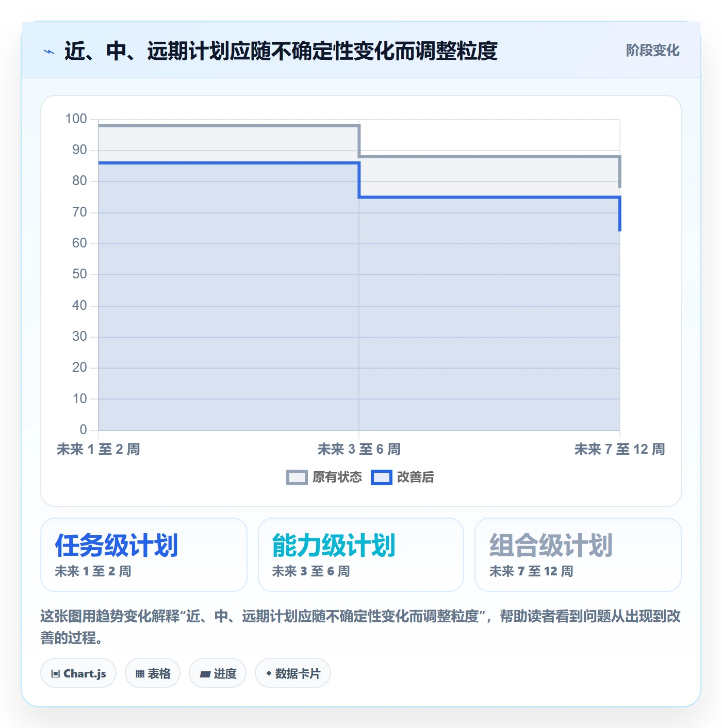Click the main title 近、中、远期计划应随不确定性变化而调整粒度
This screenshot has width=722, height=728.
click(x=281, y=51)
